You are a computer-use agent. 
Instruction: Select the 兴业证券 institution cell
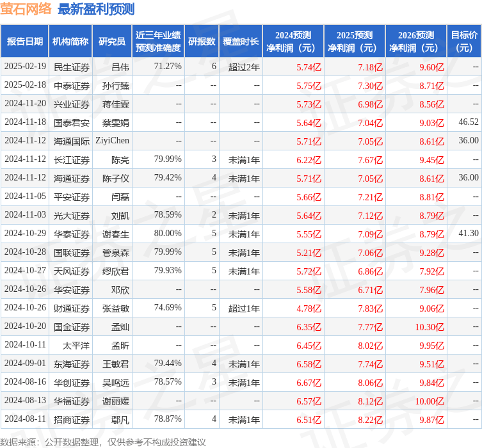coord(72,104)
